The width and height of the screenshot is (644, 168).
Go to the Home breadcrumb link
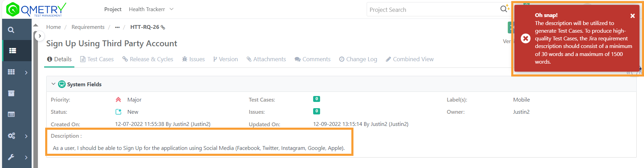(54, 27)
